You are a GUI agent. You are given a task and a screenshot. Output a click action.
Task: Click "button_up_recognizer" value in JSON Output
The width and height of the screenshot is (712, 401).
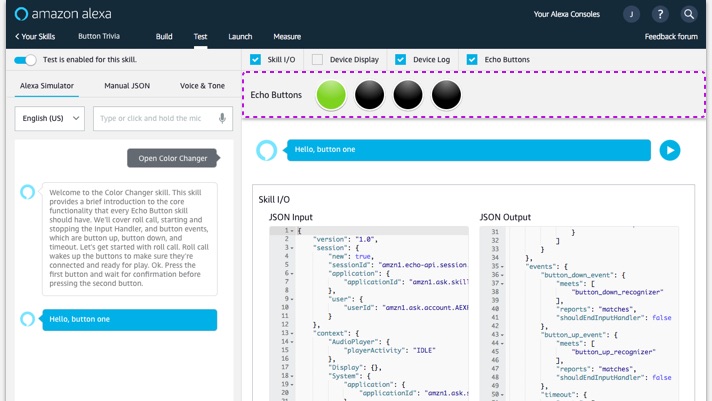click(613, 352)
